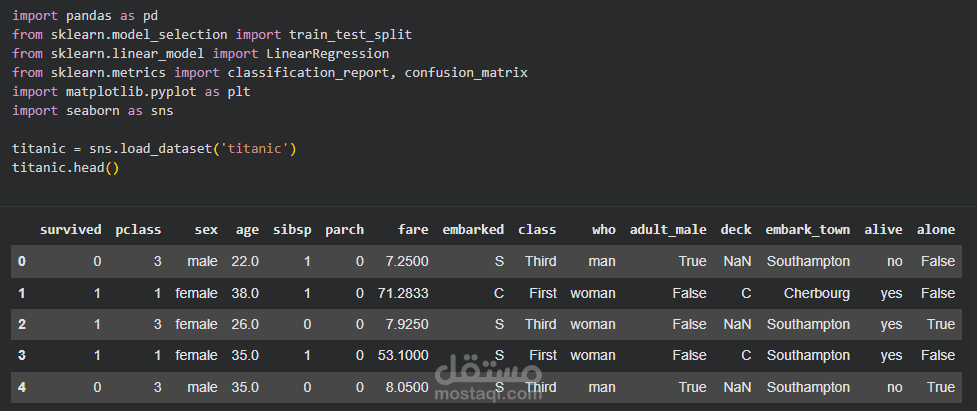
Task: Select the 'parch' column header
Action: click(345, 230)
